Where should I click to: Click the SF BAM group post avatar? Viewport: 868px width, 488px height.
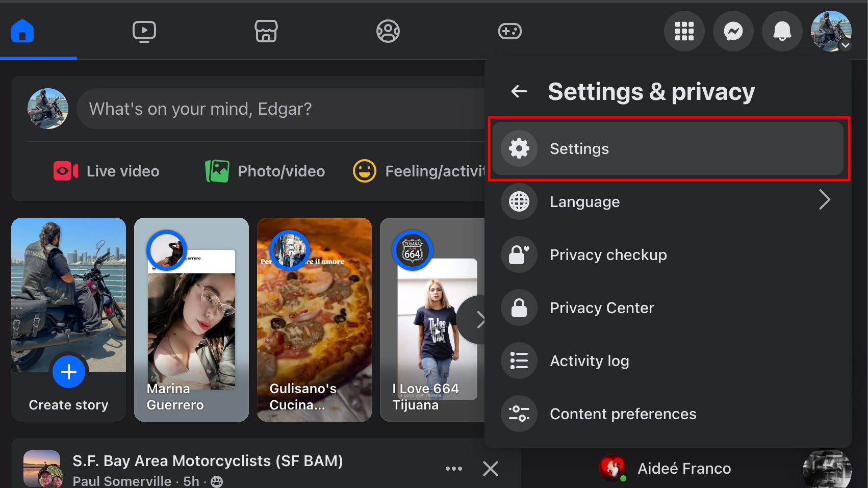[x=42, y=469]
